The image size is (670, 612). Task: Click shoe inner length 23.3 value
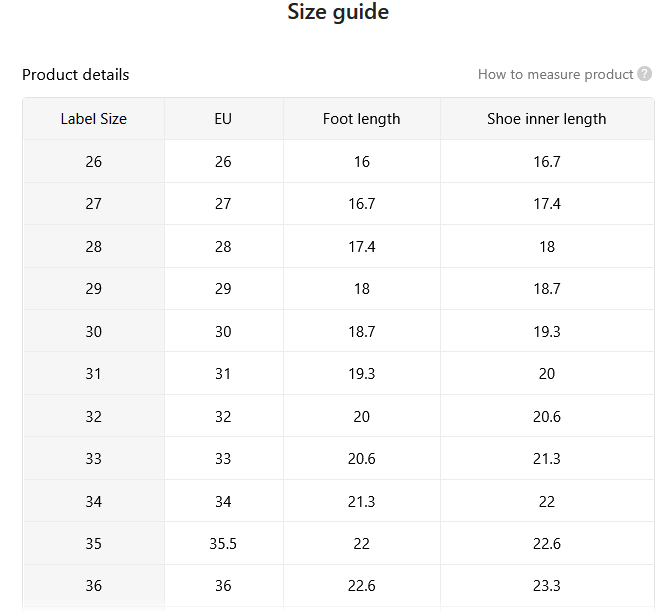click(547, 586)
